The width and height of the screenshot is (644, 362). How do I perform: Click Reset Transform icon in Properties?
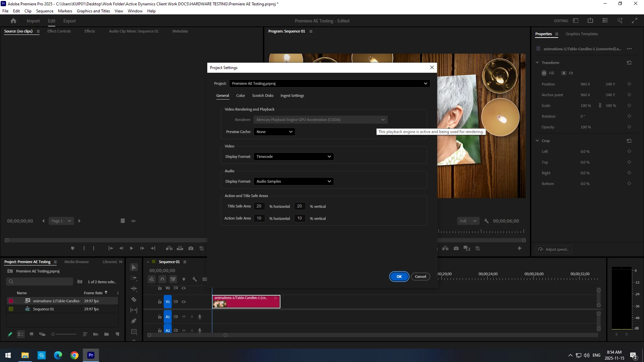click(629, 63)
